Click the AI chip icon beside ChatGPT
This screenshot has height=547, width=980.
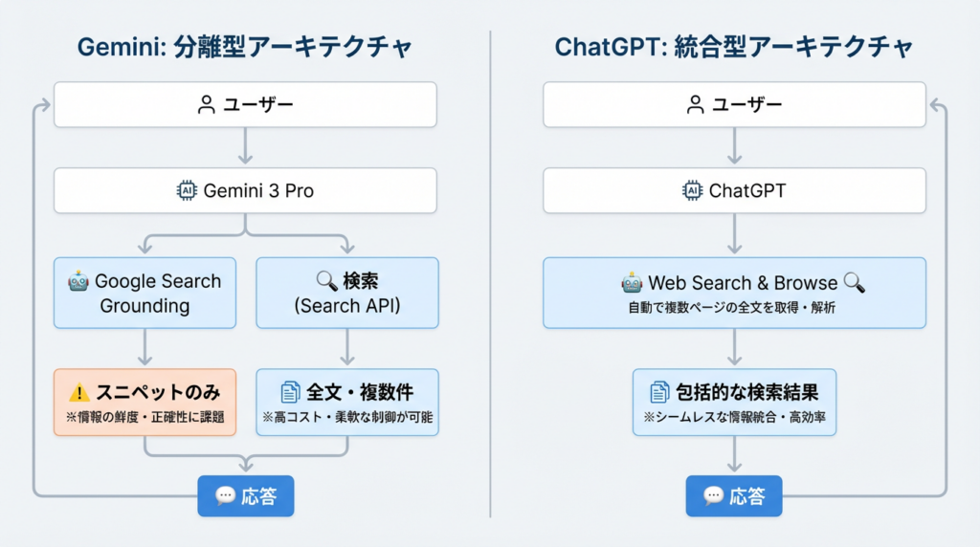click(692, 191)
